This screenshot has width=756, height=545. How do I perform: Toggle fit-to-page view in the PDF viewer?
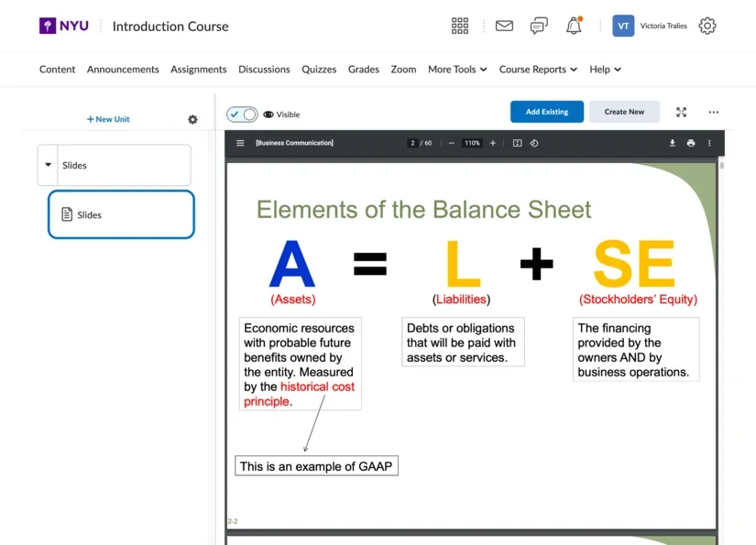[x=518, y=143]
